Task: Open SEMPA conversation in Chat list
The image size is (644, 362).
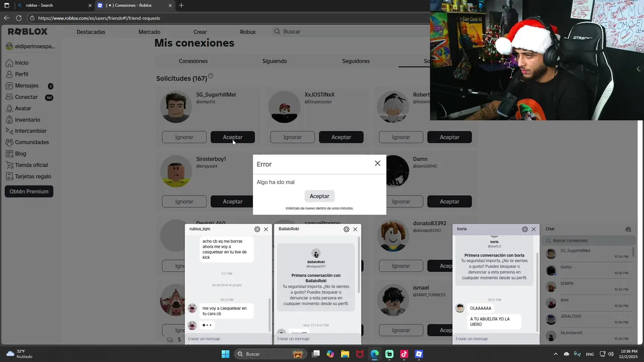Action: (x=587, y=287)
